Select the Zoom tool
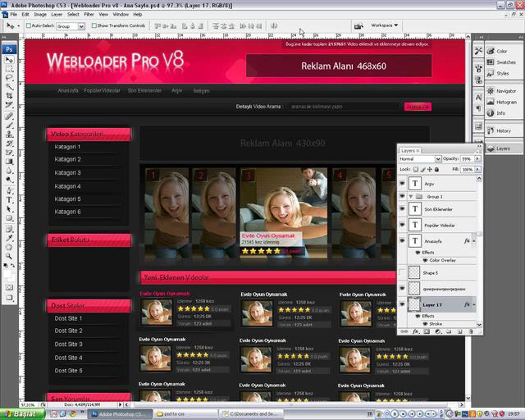525x420 pixels. tap(9, 256)
